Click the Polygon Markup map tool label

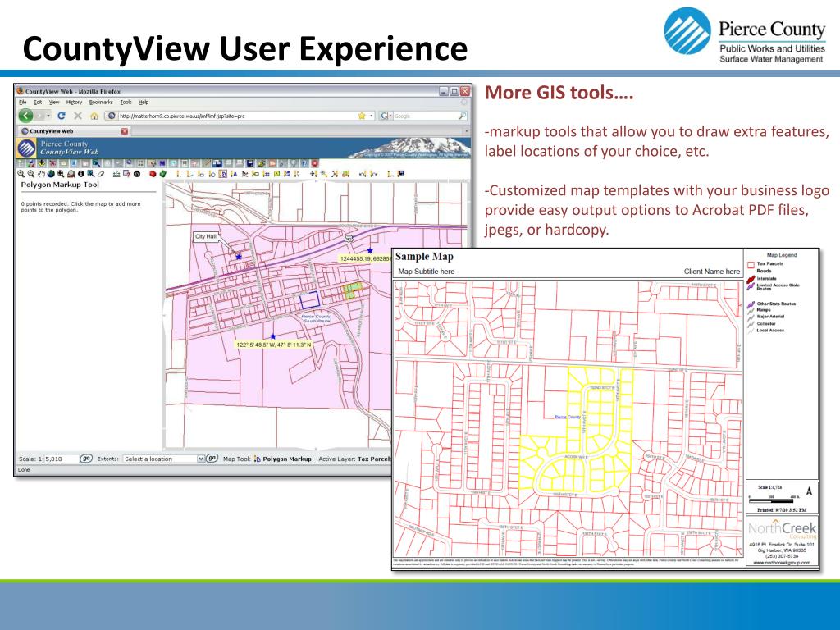pyautogui.click(x=286, y=459)
